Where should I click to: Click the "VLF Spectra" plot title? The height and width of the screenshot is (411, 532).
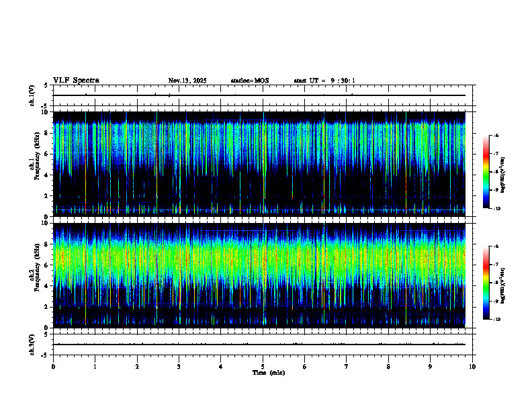[76, 81]
